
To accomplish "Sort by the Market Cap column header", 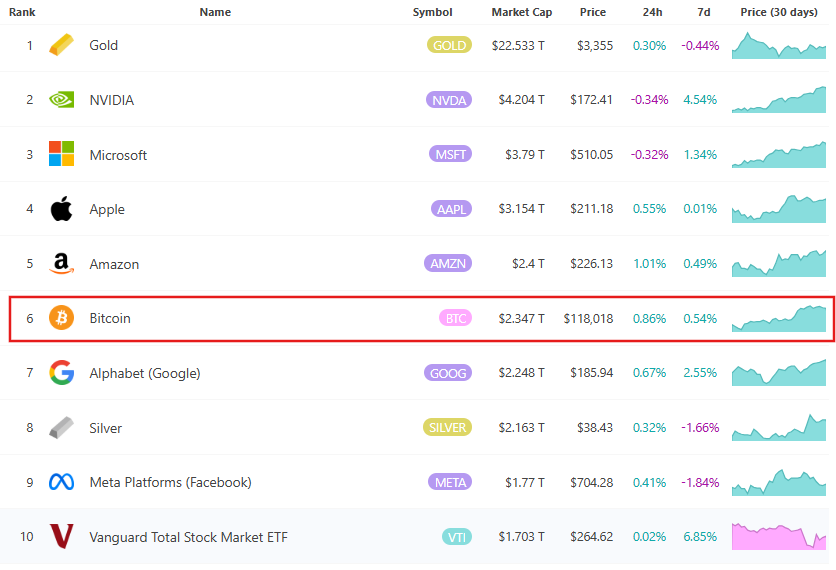I will tap(521, 12).
